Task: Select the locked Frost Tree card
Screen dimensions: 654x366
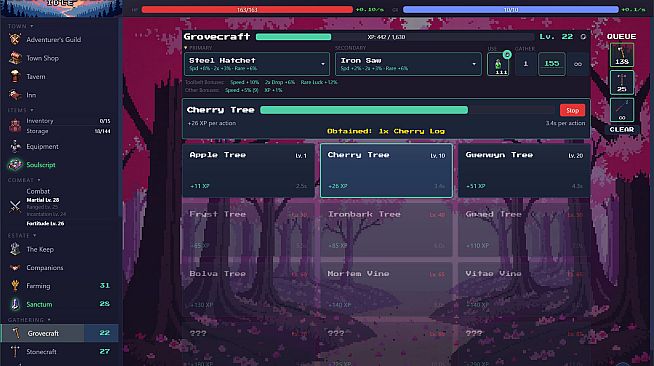Action: [249, 230]
